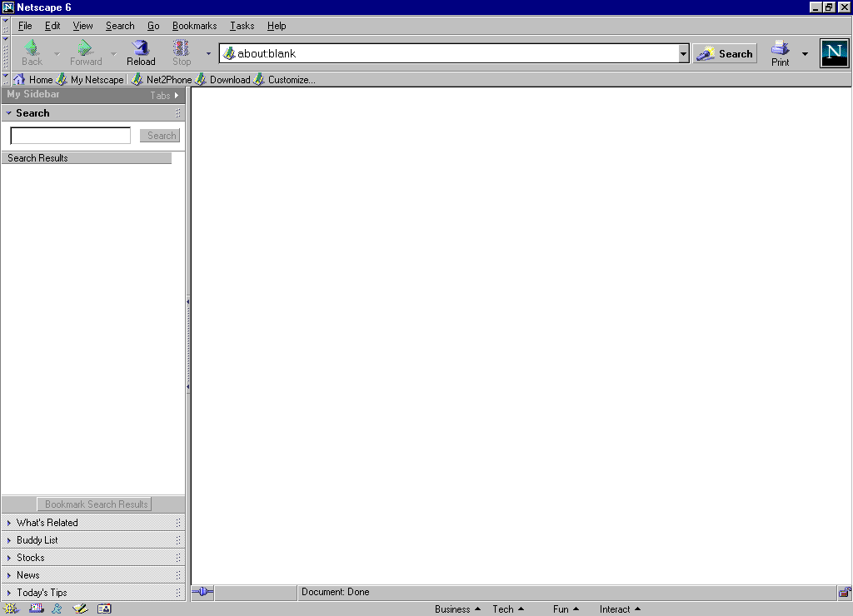853x616 pixels.
Task: Click the sidebar collapse grippy handle
Action: click(188, 344)
